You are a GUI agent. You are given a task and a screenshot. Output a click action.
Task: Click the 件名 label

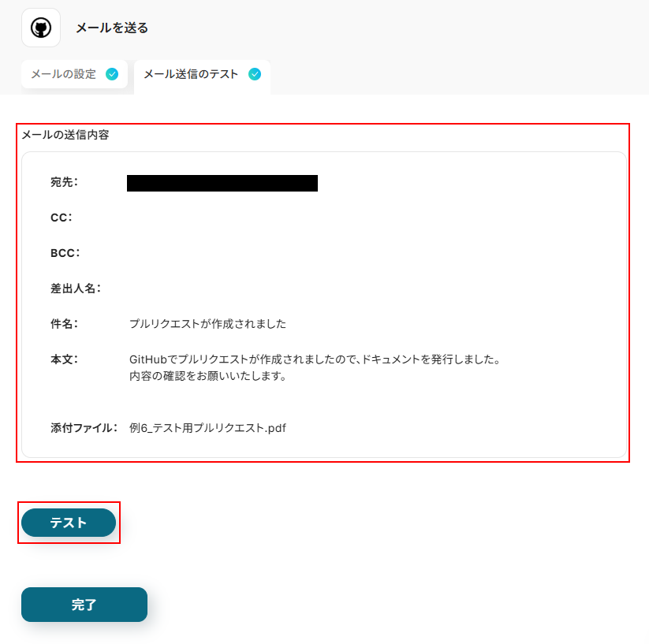64,324
